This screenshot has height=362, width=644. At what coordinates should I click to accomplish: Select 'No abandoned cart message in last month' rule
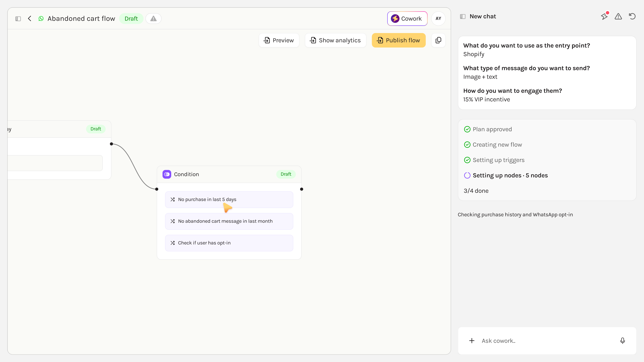tap(229, 221)
